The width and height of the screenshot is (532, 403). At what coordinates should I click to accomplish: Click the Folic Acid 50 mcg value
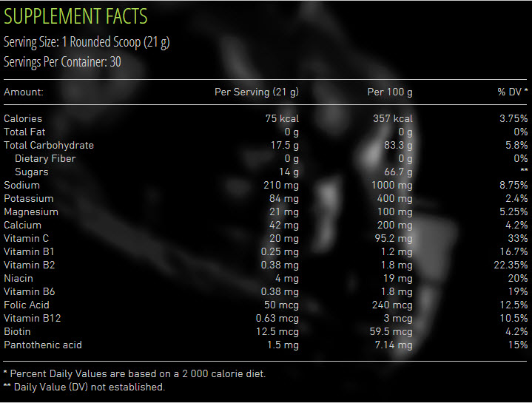281,305
